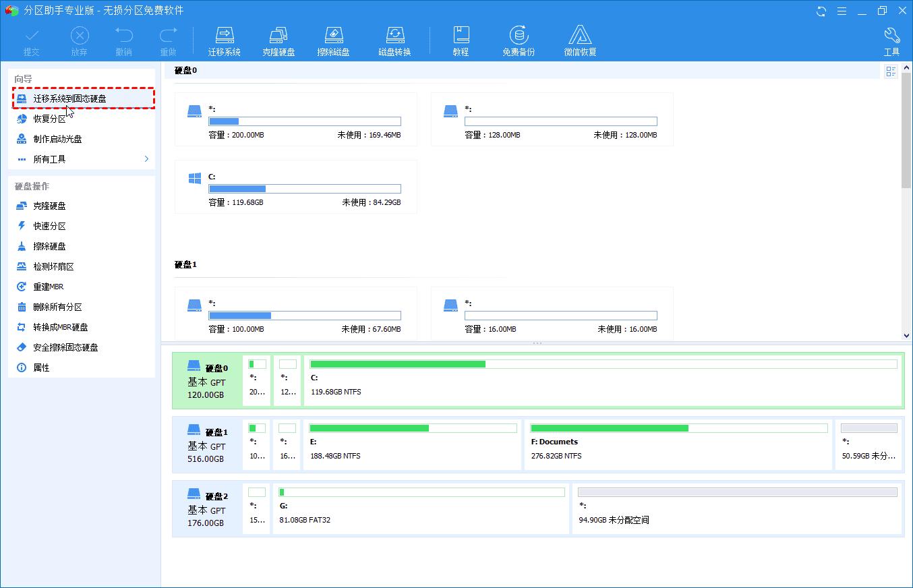
Task: Choose 恢复分区 from the wizard panel
Action: [x=50, y=119]
